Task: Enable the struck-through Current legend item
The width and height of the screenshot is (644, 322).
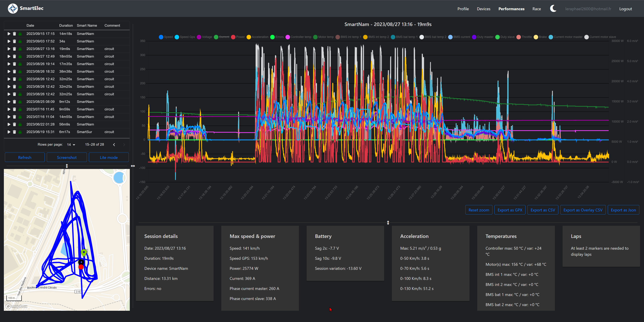Action: coord(222,37)
